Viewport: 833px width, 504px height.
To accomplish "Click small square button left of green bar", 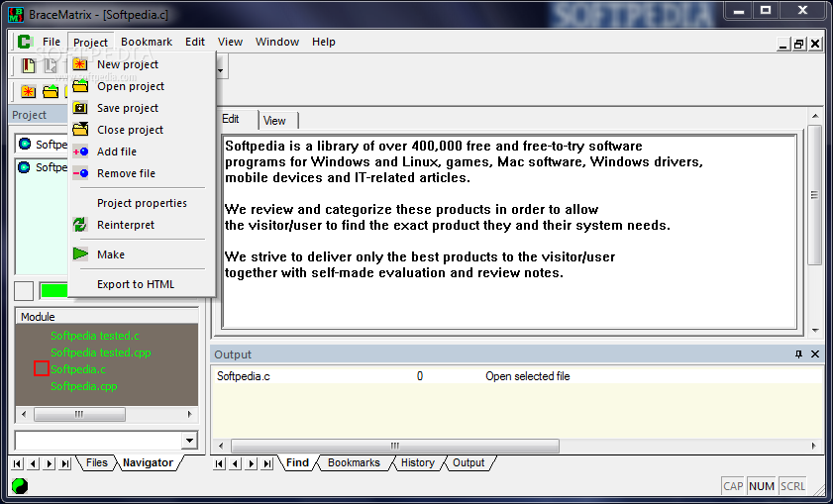I will pos(24,290).
